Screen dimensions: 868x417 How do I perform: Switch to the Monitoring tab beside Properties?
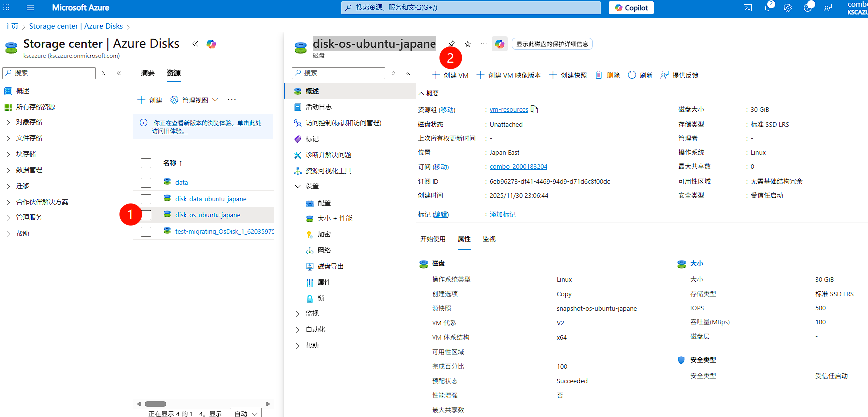489,239
